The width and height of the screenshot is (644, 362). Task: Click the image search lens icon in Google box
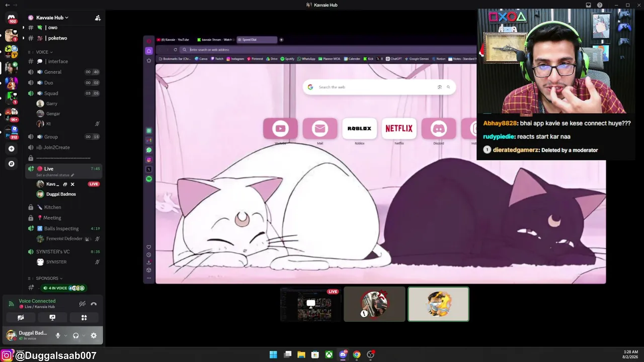440,87
